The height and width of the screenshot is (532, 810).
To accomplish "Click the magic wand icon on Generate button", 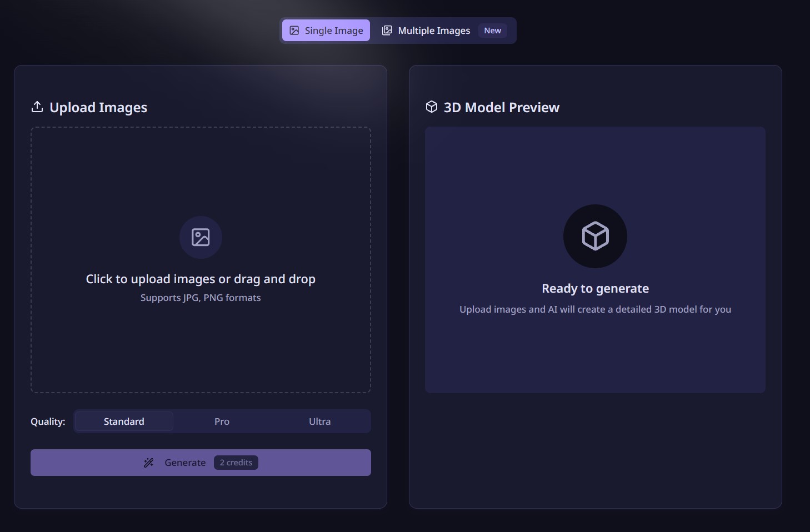I will [148, 463].
